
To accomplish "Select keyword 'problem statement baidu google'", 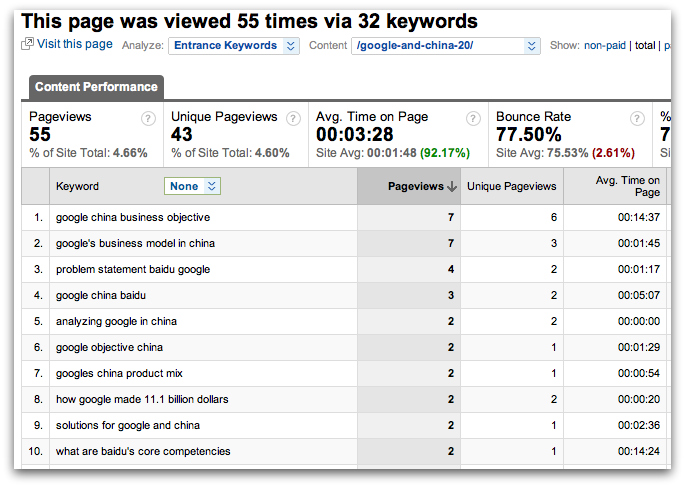I will [133, 269].
